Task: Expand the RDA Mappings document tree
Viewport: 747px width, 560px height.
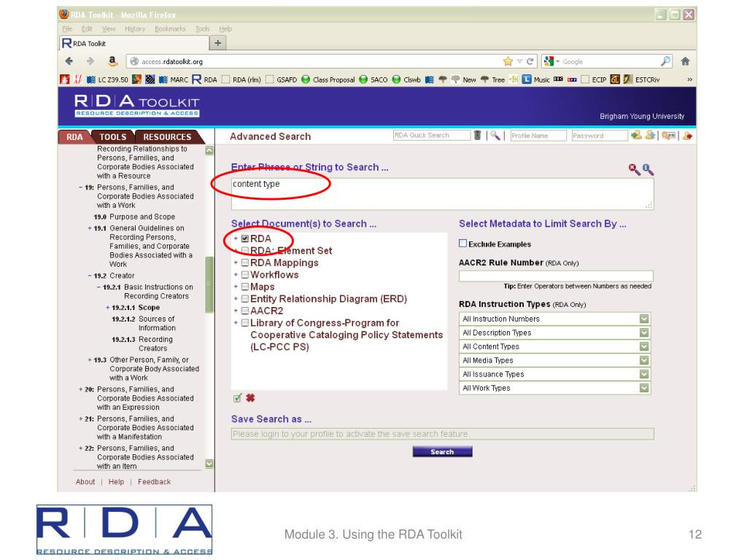Action: (x=236, y=262)
